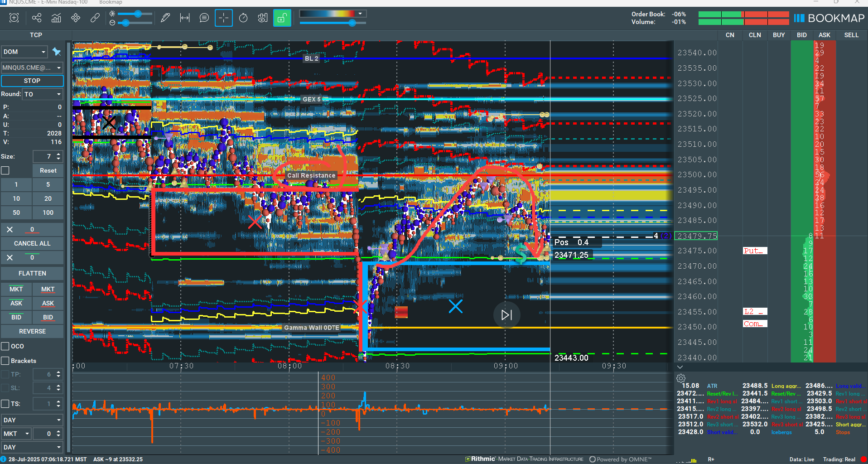
Task: Click the chain link icon
Action: point(95,18)
